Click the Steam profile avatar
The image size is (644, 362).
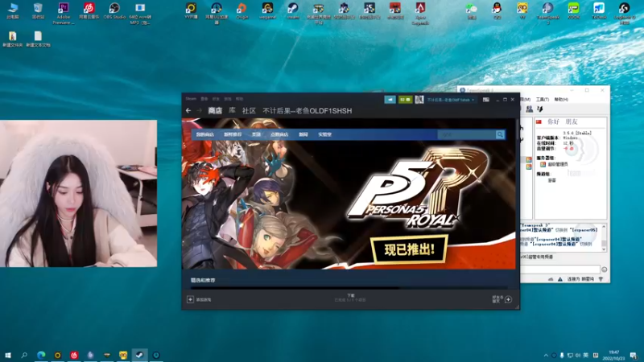(419, 100)
